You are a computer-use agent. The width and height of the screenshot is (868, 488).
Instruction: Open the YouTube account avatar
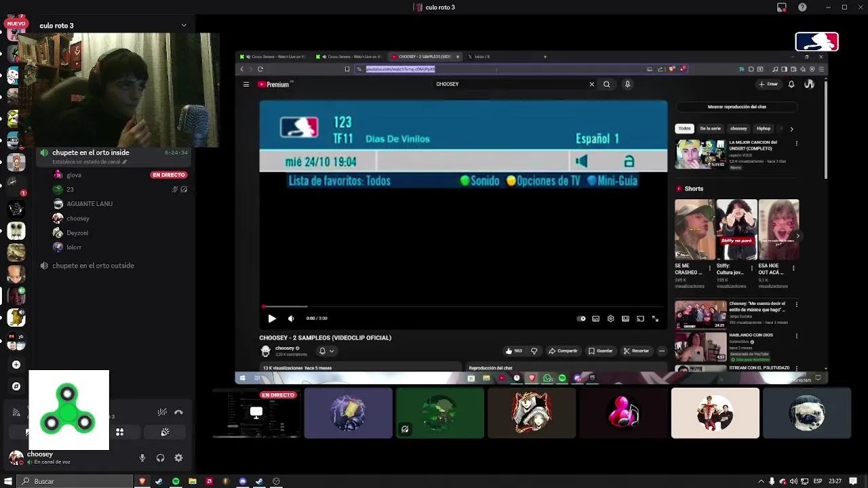(809, 84)
